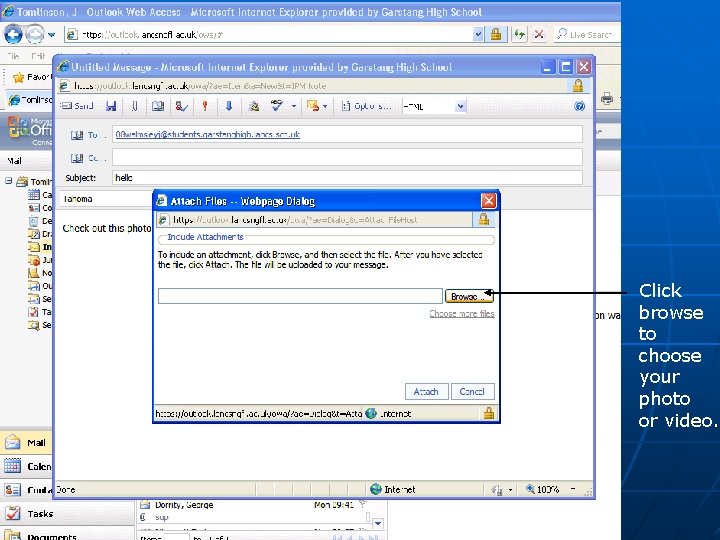Close the Attach Files webpage dialog
720x540 pixels.
click(489, 201)
